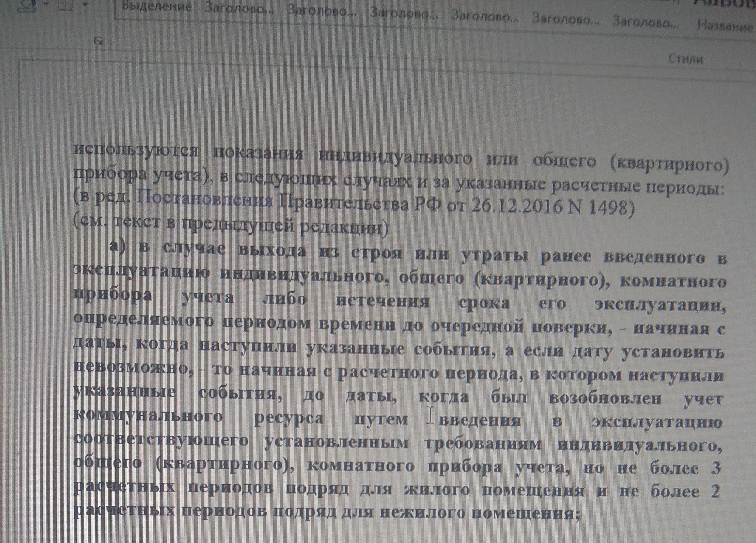This screenshot has height=543, width=756.
Task: Click on the word 'показания'
Action: tap(258, 153)
